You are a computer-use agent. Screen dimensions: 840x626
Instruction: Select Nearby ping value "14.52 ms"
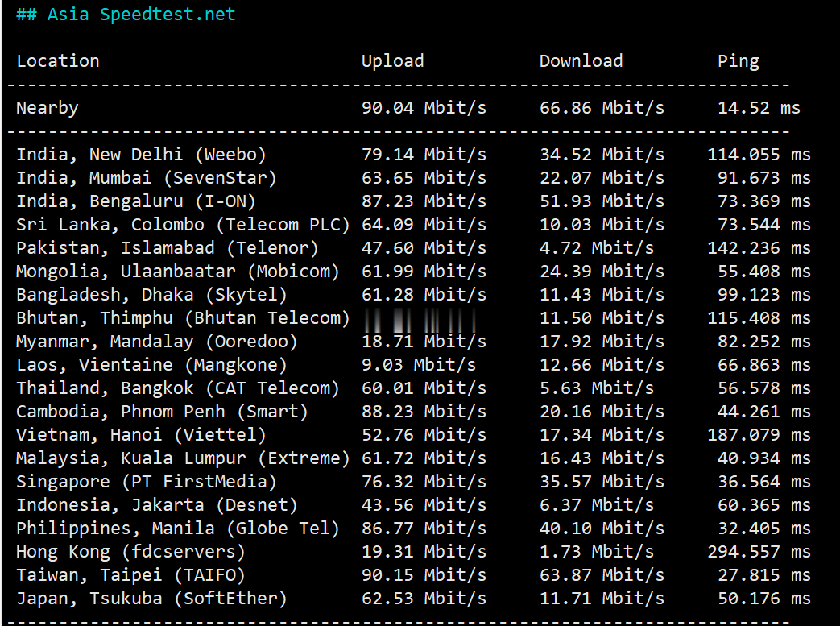point(759,108)
